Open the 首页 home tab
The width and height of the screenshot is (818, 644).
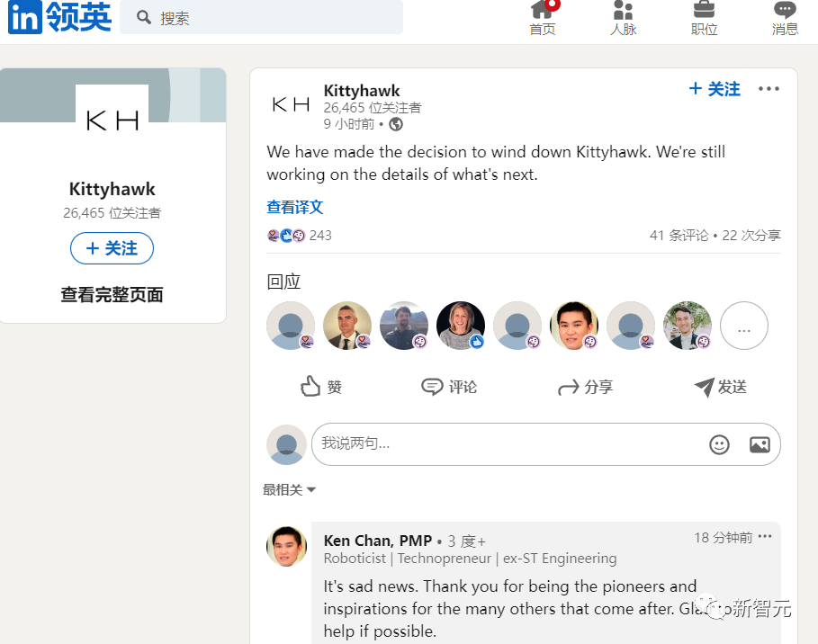click(x=543, y=19)
